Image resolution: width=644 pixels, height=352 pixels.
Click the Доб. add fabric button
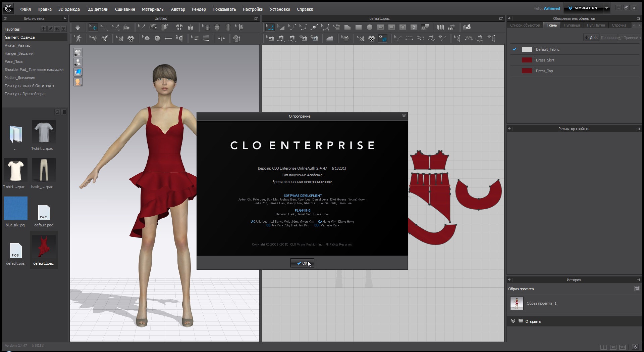[591, 38]
